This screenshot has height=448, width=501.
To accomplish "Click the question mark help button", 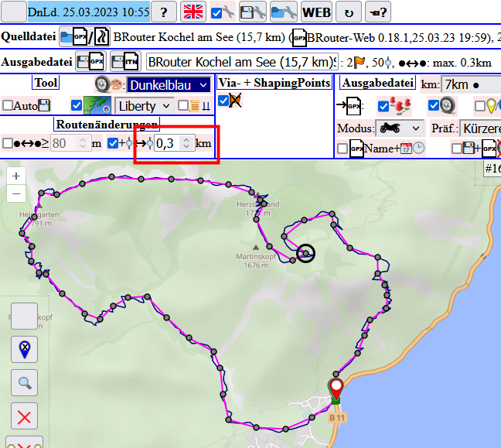I will point(163,12).
